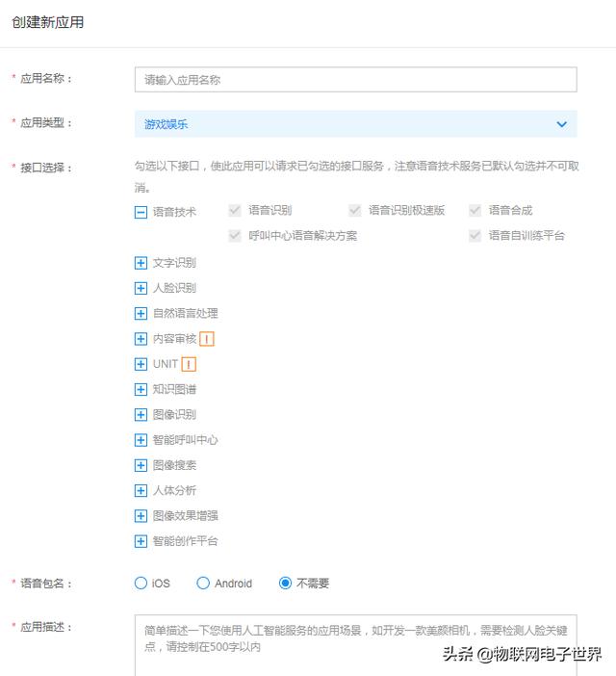Viewport: 616px width, 676px height.
Task: Click the 图像识别 label text
Action: (x=174, y=415)
